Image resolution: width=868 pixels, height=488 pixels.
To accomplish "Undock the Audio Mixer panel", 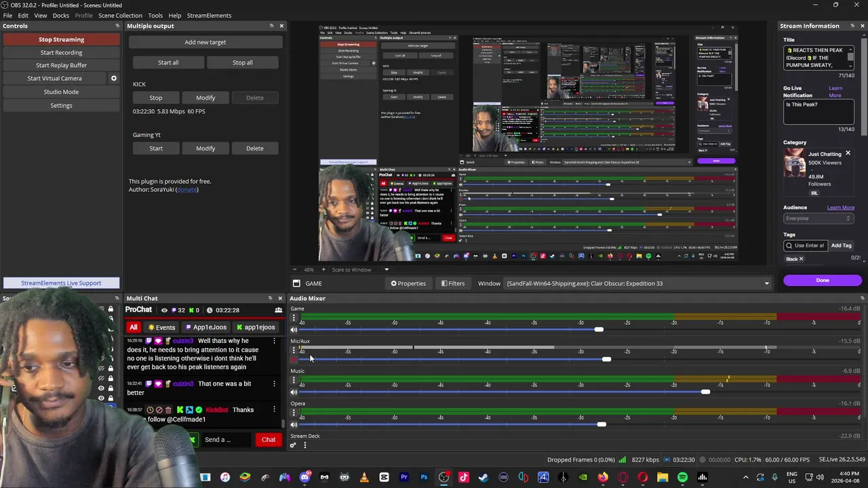I will coord(862,298).
